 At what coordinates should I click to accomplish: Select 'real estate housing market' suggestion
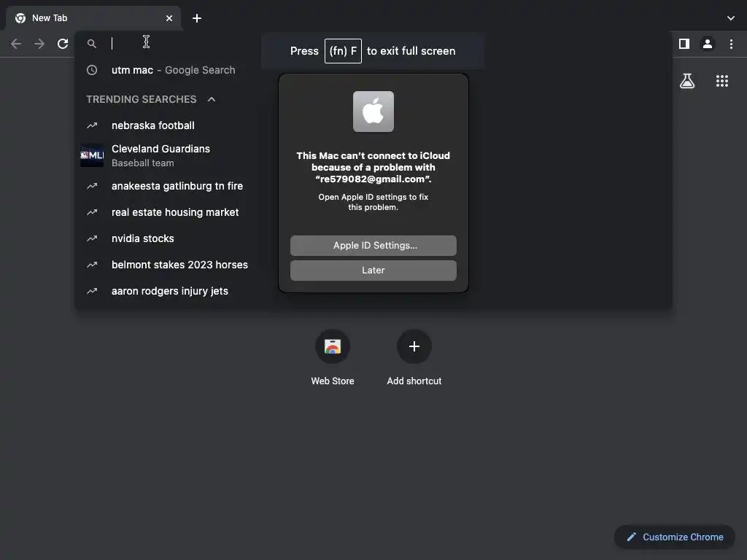tap(373, 212)
